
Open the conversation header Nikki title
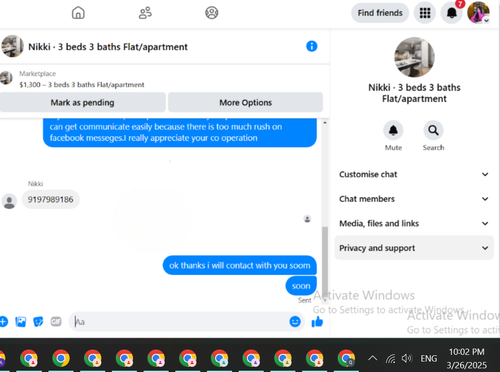pos(108,47)
